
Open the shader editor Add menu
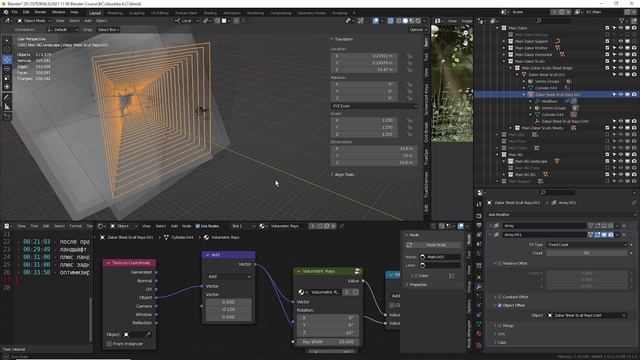(x=174, y=226)
